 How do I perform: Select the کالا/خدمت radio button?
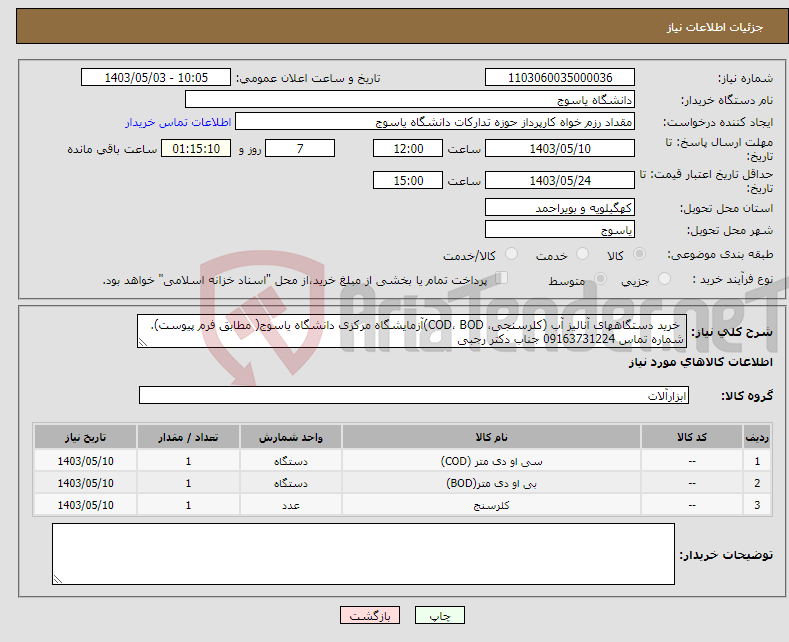pyautogui.click(x=511, y=254)
